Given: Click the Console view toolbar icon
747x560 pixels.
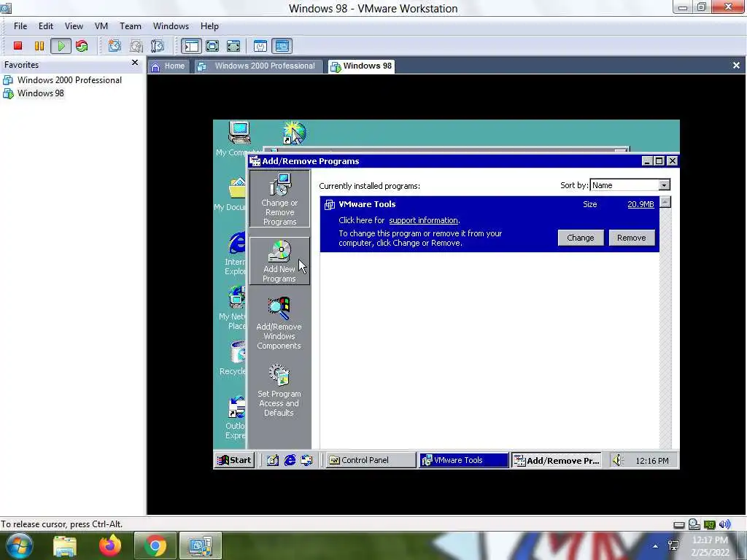Looking at the screenshot, I should [x=282, y=46].
